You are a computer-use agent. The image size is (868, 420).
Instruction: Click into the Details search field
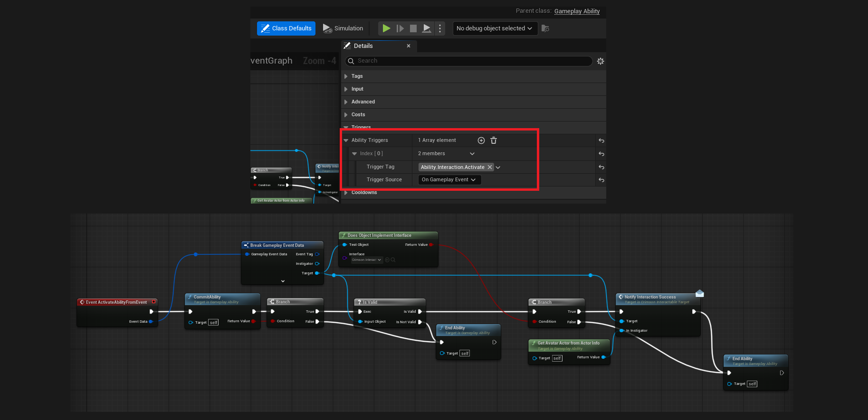click(x=469, y=61)
